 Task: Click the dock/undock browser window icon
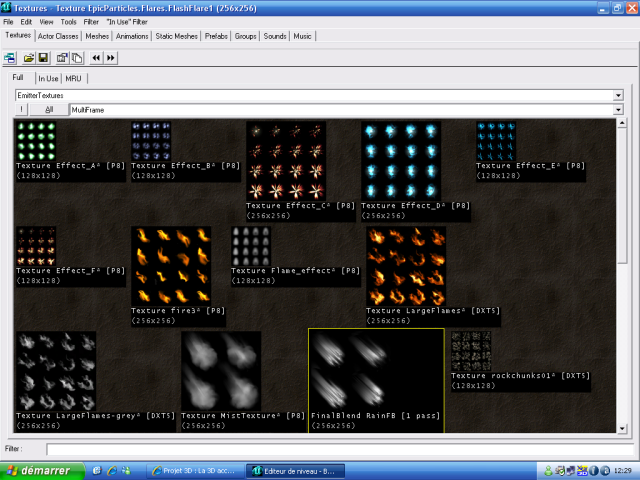pyautogui.click(x=10, y=58)
